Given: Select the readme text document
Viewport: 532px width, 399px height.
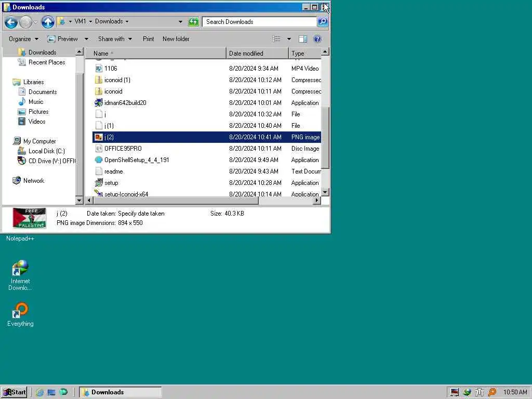Looking at the screenshot, I should pos(206,171).
